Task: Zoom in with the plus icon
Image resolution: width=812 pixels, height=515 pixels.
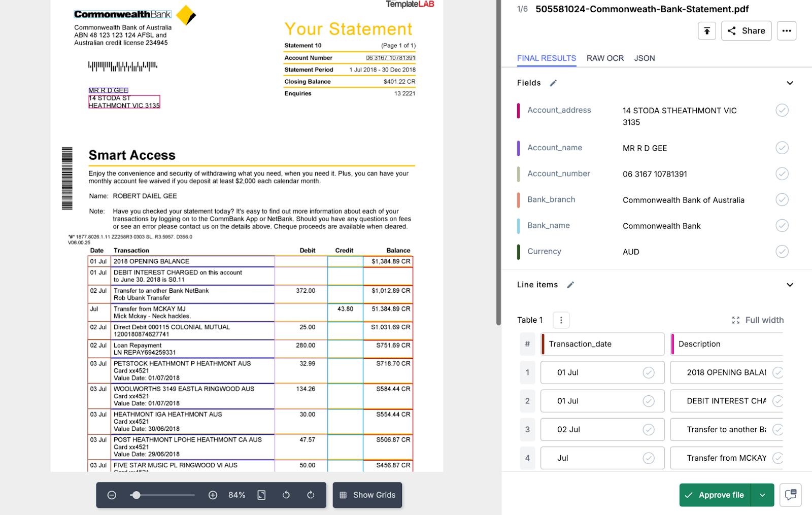Action: [213, 495]
